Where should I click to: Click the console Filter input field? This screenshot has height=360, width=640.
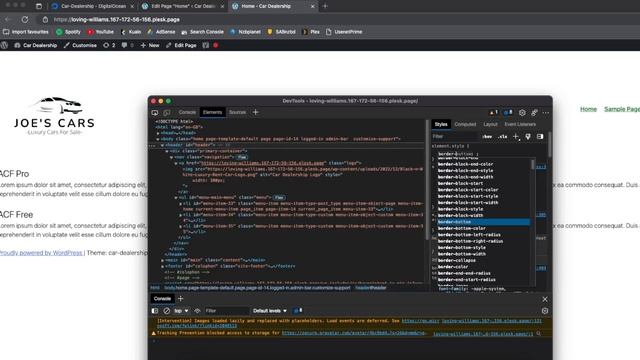(227, 311)
